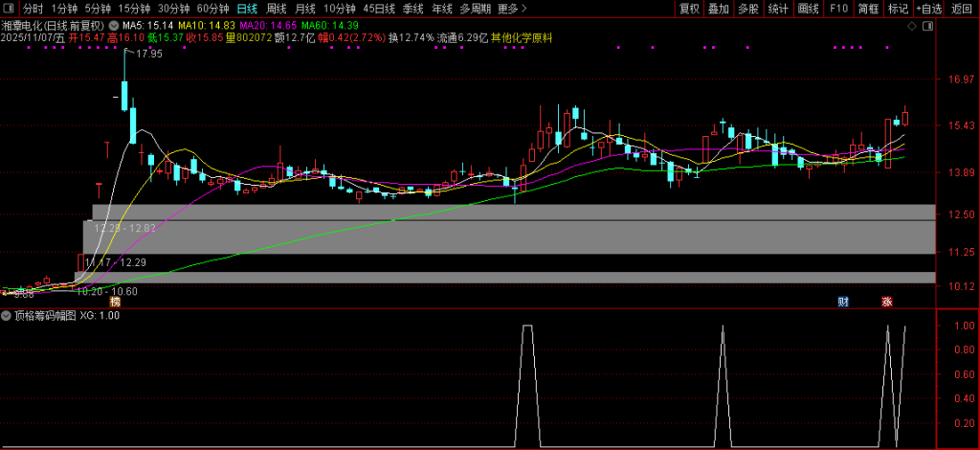
Task: Click the 返回 back button
Action: click(x=961, y=9)
